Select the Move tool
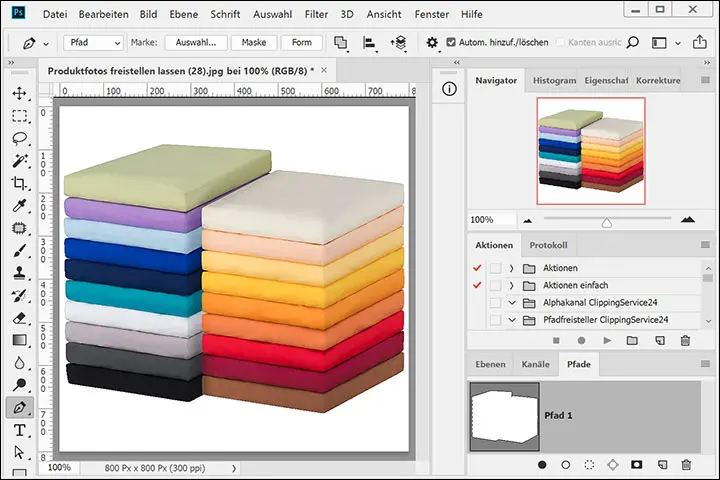 tap(19, 93)
